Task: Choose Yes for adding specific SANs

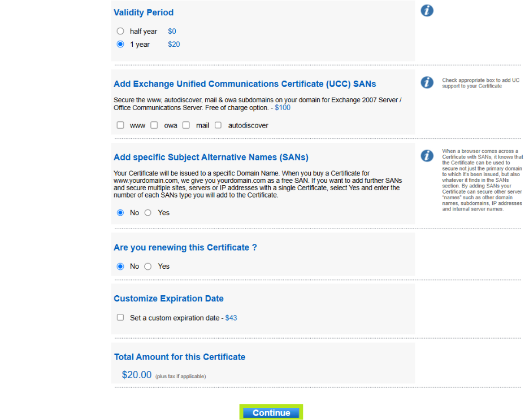Action: pos(148,213)
